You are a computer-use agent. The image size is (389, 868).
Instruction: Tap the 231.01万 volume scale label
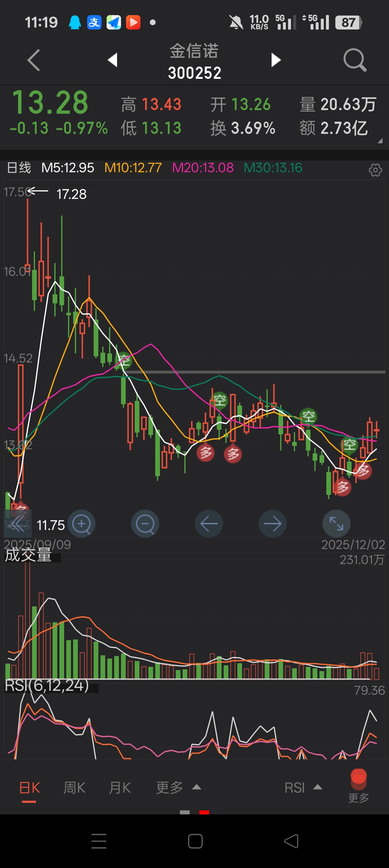click(x=362, y=560)
